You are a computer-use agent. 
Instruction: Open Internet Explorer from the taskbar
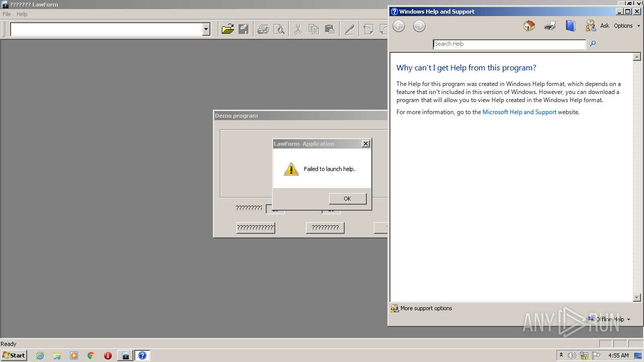[40, 355]
